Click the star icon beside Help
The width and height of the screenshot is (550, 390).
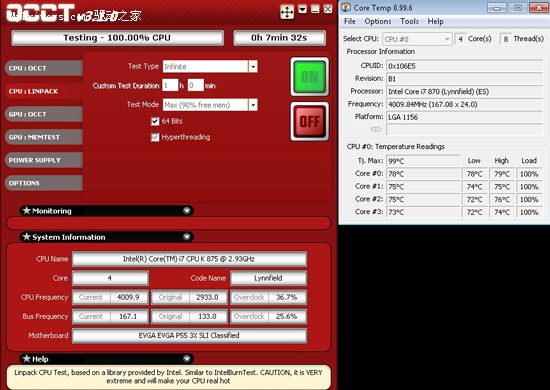(27, 358)
